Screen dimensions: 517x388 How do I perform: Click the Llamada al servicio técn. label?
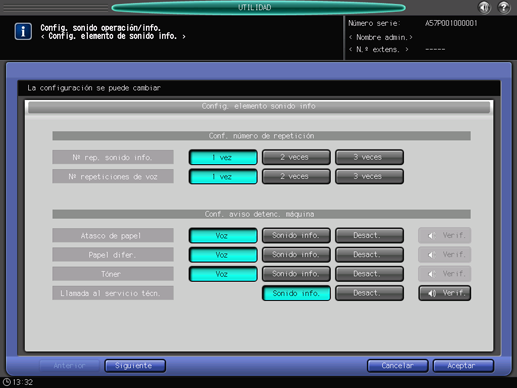point(113,293)
